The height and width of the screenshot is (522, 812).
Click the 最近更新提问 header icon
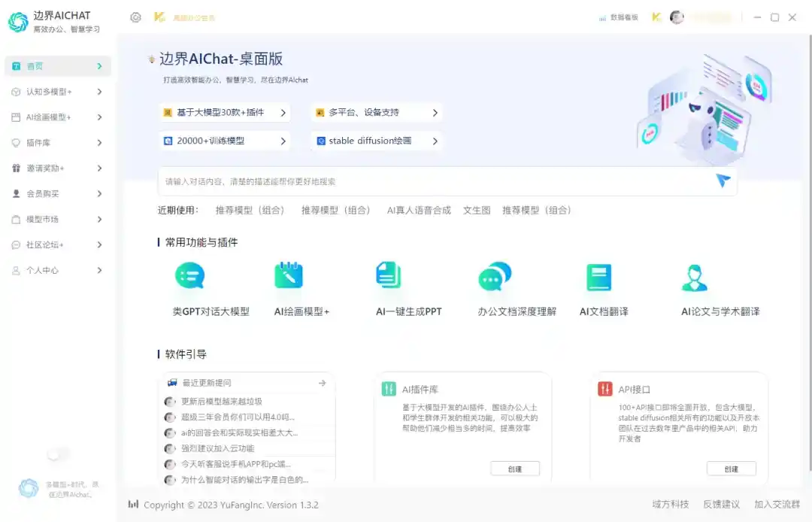click(172, 383)
